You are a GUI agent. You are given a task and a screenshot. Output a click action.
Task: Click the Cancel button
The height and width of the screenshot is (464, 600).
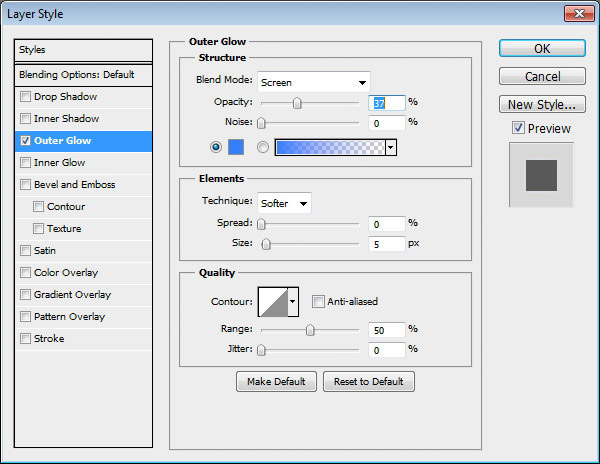542,77
